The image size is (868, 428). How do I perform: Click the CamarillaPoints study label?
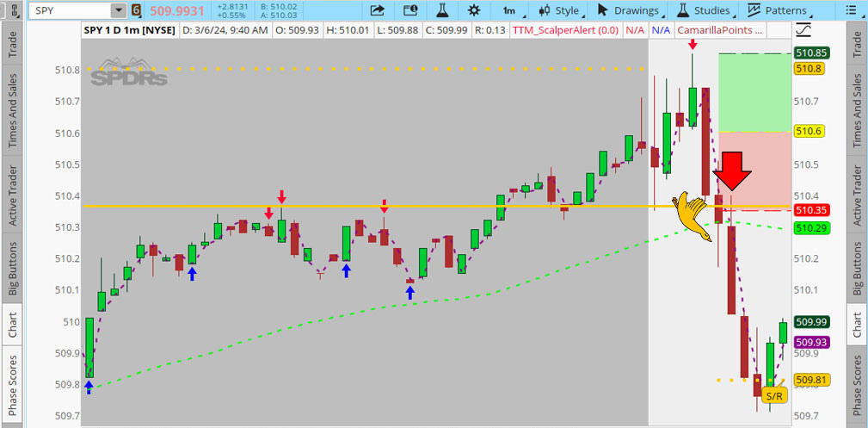720,30
